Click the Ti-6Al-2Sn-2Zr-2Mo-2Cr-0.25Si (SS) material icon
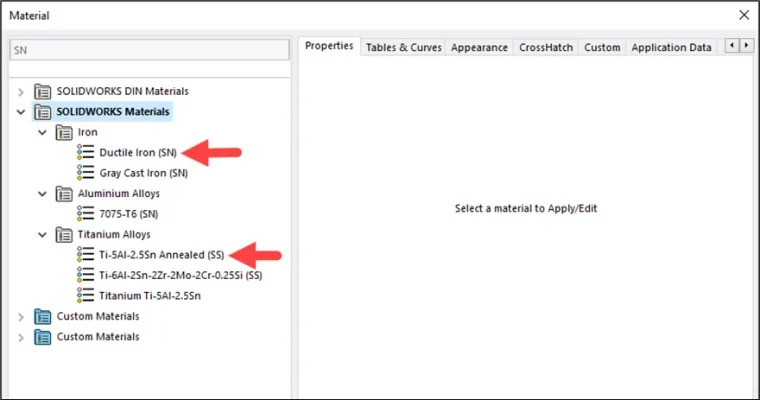The height and width of the screenshot is (400, 760). click(85, 275)
